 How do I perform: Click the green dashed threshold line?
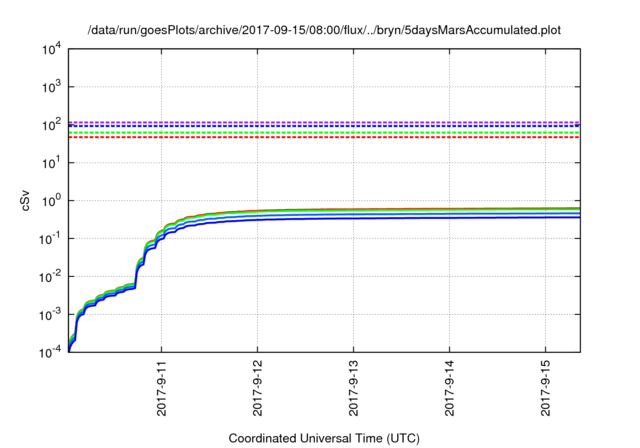coord(324,133)
